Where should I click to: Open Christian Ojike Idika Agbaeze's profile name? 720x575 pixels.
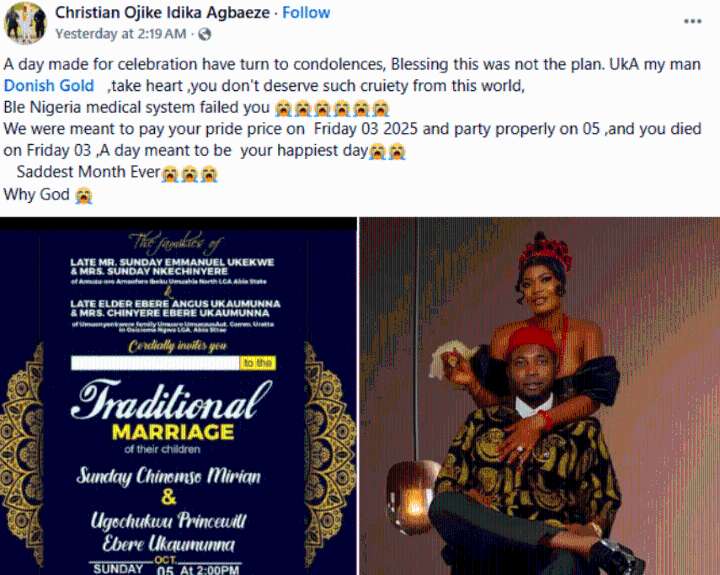click(162, 12)
